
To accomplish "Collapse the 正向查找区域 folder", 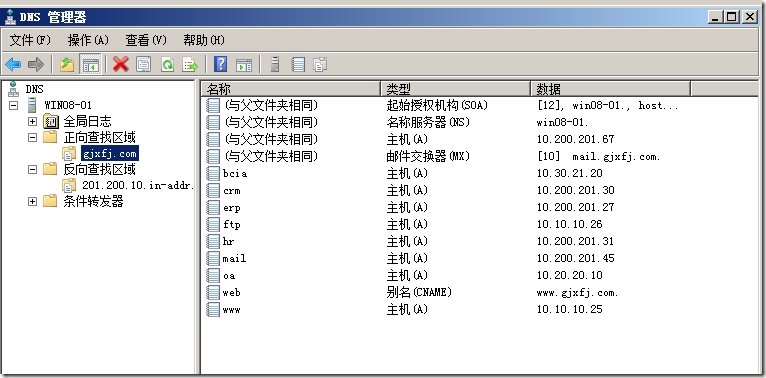I will click(x=32, y=138).
